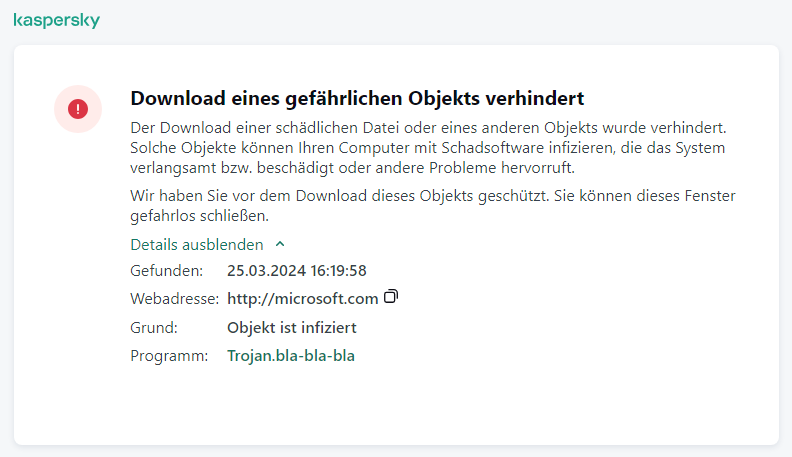This screenshot has height=457, width=792.
Task: Copy the web address with copy icon
Action: [392, 297]
